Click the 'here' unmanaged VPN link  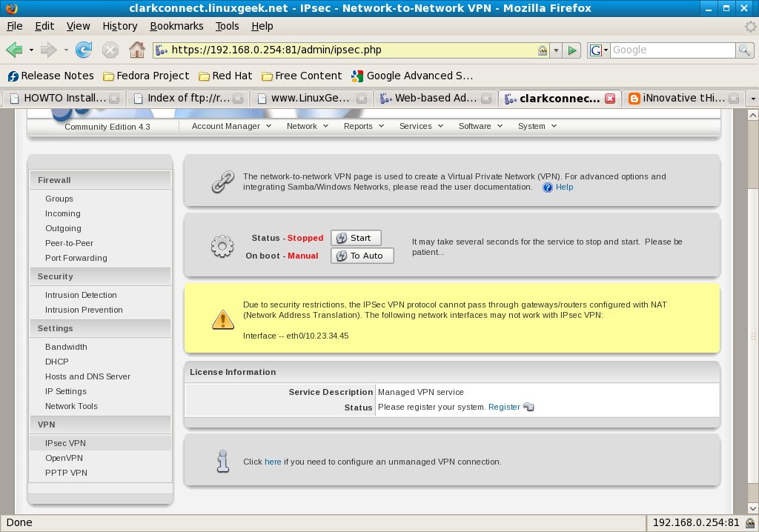(273, 462)
